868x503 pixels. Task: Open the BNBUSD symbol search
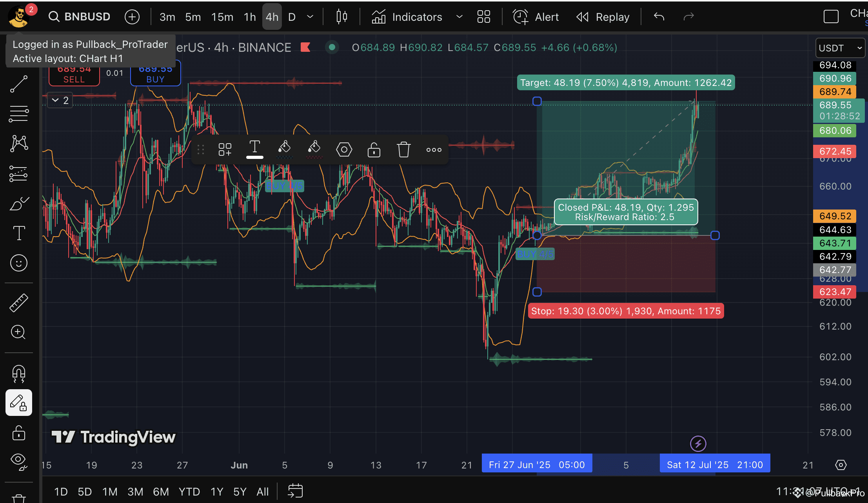79,17
